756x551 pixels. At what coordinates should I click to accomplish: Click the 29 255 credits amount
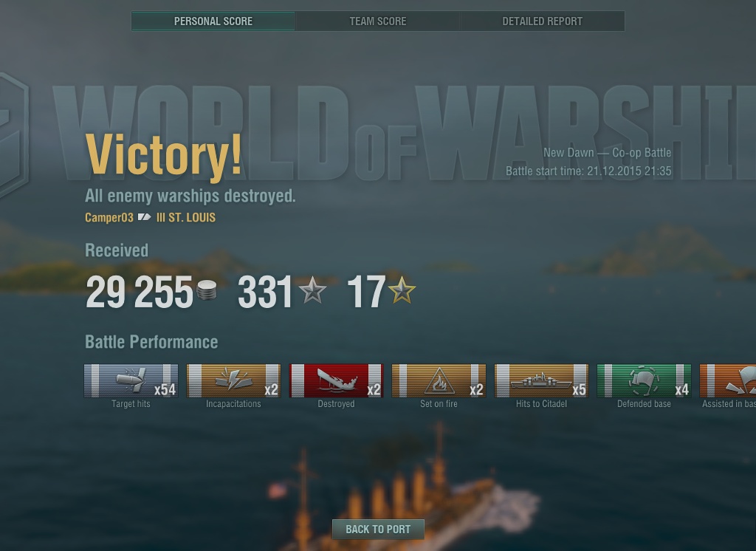(140, 292)
